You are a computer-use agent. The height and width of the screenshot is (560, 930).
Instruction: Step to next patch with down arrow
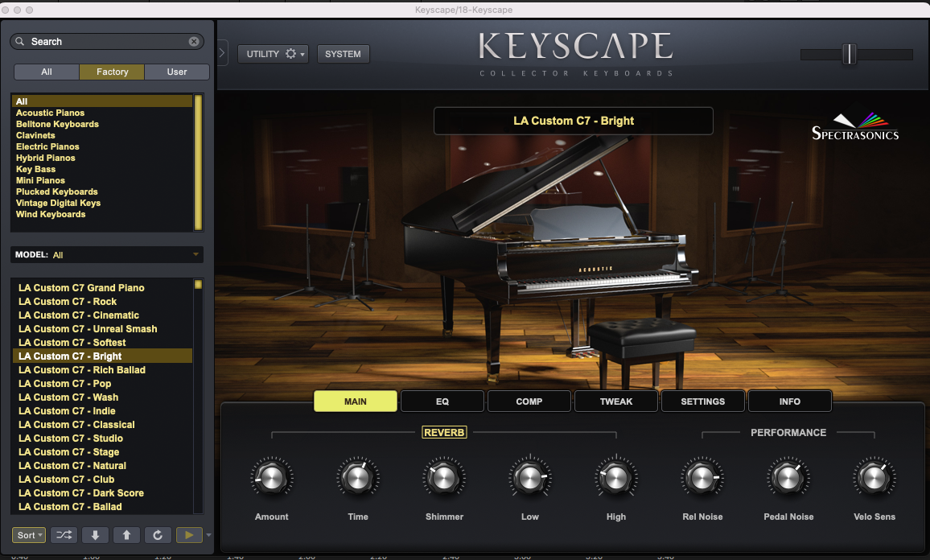click(x=95, y=535)
